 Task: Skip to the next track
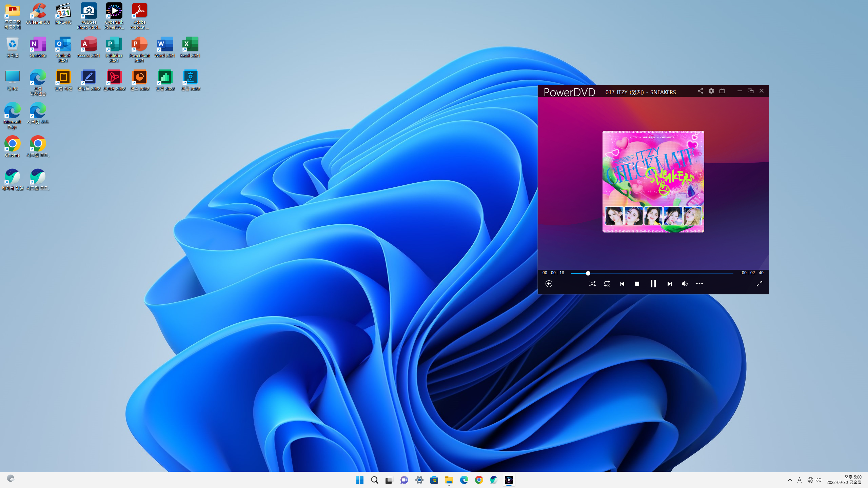pyautogui.click(x=669, y=284)
